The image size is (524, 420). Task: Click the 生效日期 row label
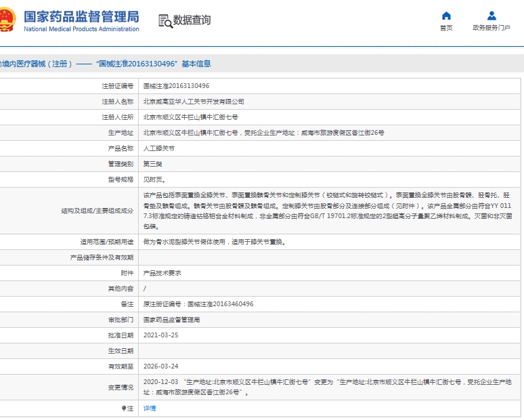[x=121, y=351]
